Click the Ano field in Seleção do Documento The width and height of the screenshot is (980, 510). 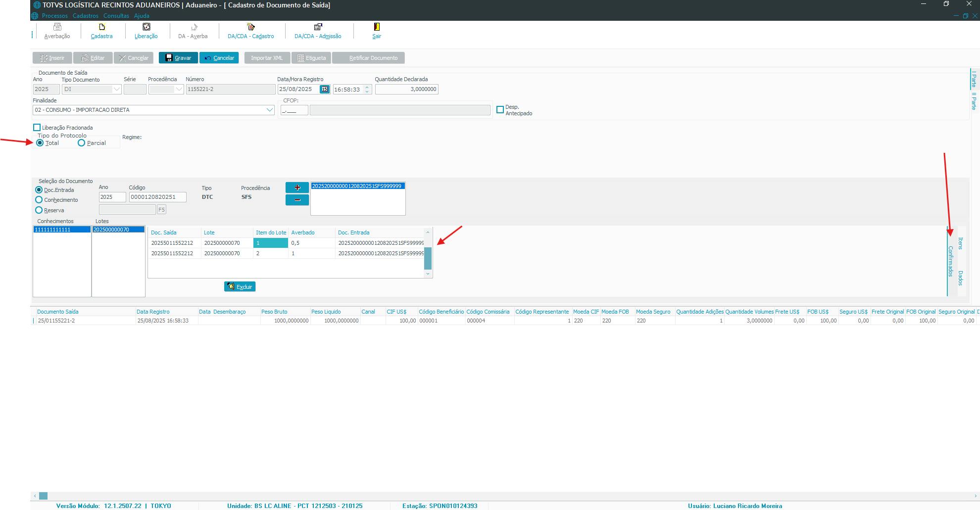[x=112, y=197]
